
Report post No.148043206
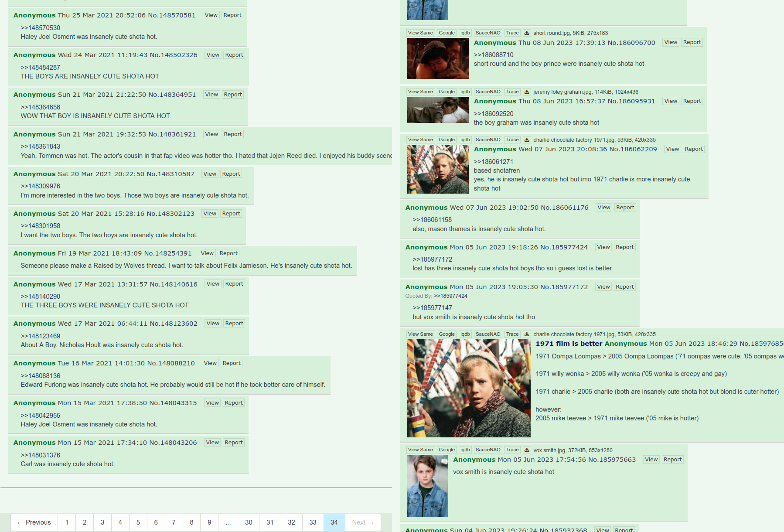[234, 443]
